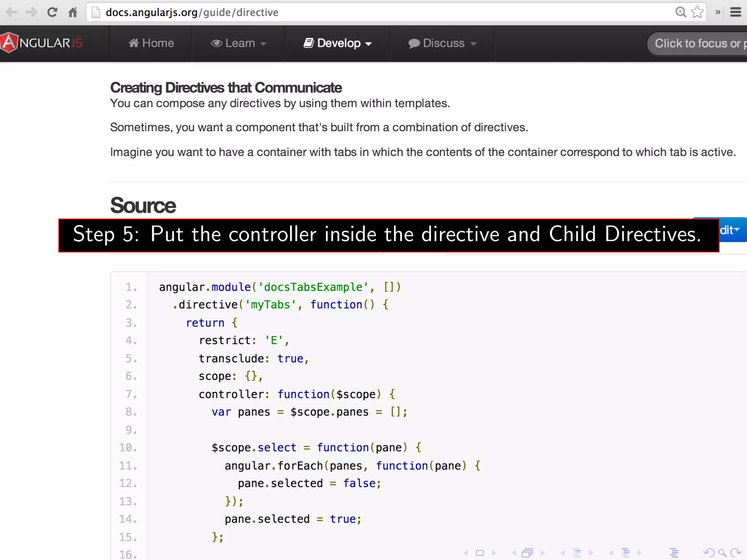Click the browser back arrow
Image resolution: width=747 pixels, height=560 pixels.
(x=12, y=12)
